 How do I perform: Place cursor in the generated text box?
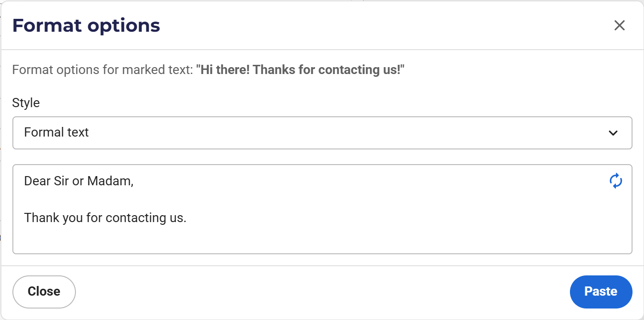point(322,209)
